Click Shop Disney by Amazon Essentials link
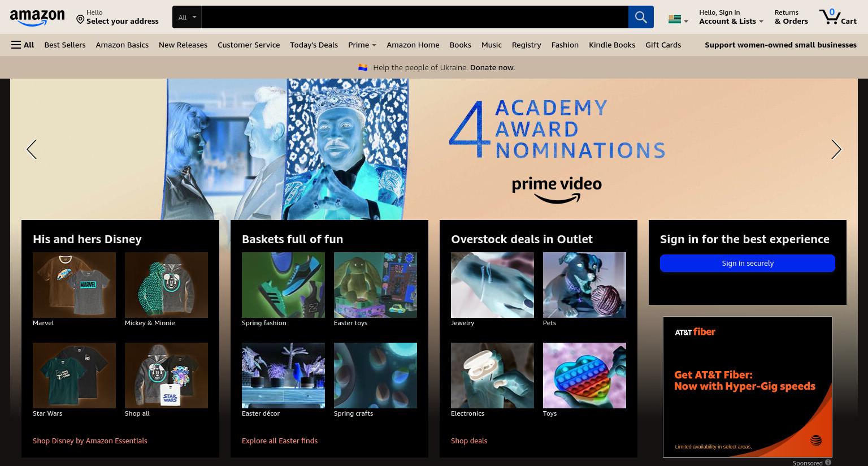The height and width of the screenshot is (466, 868). [x=90, y=441]
